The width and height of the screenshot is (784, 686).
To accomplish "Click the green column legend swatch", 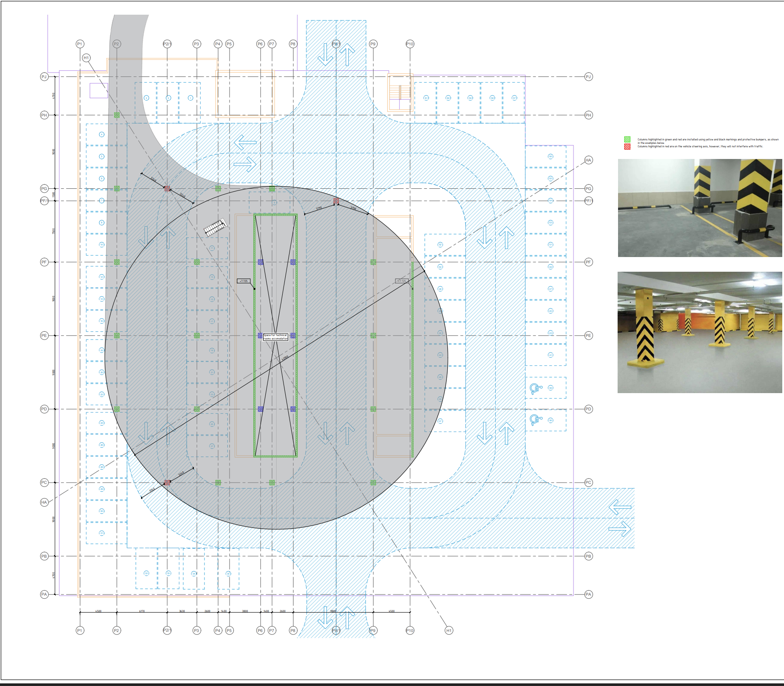I will click(627, 140).
